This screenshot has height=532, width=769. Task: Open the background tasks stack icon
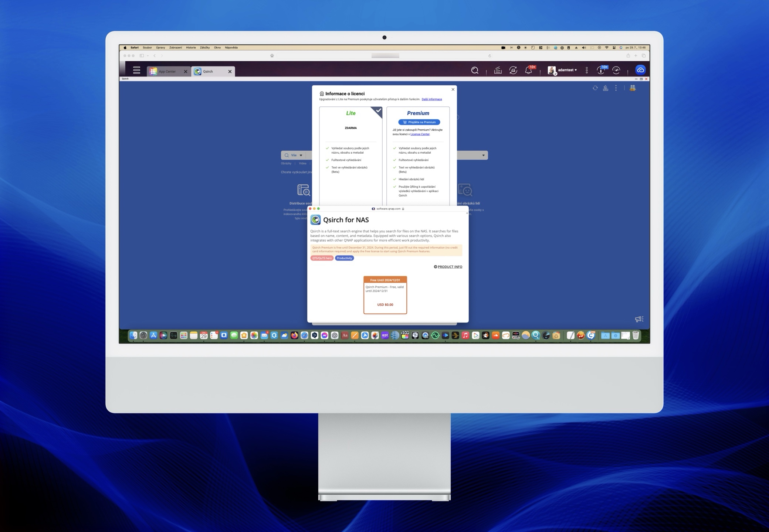498,70
